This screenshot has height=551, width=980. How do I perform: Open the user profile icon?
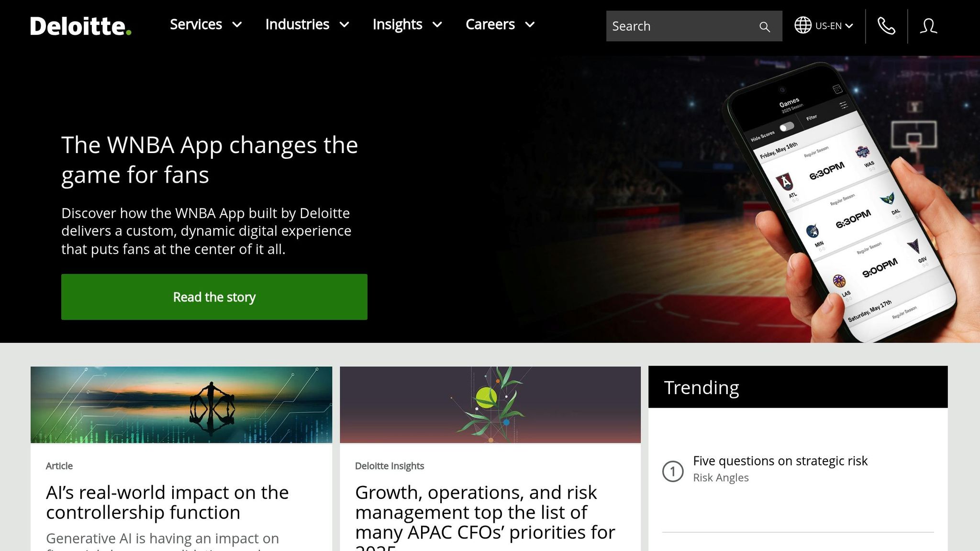[928, 26]
